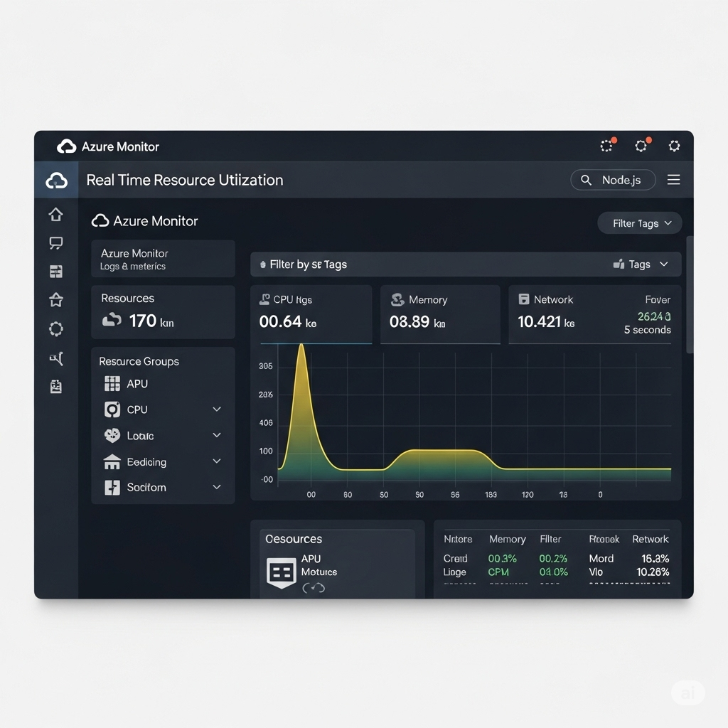Click the Ntore column header in table
This screenshot has width=728, height=728.
tap(458, 539)
